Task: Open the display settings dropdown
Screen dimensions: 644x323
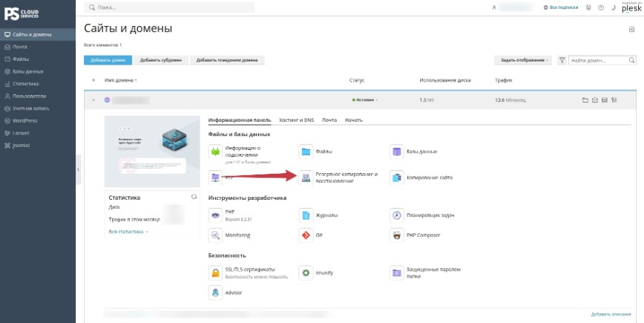Action: pos(524,60)
